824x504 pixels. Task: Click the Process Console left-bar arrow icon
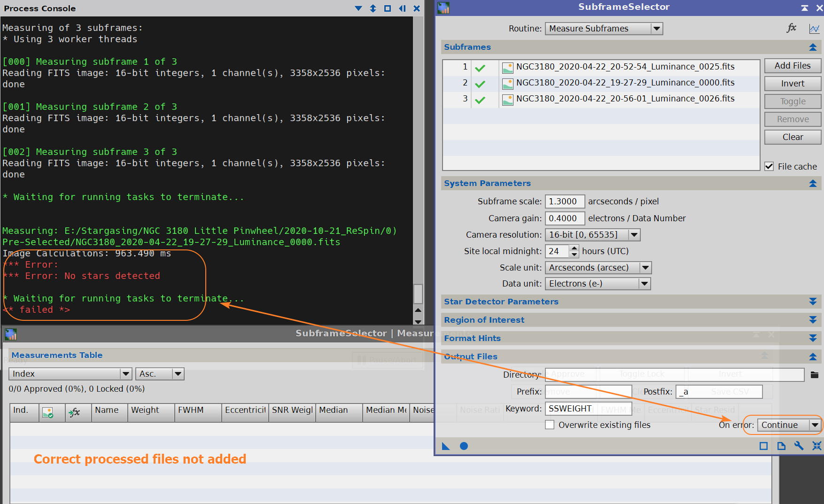coord(402,8)
